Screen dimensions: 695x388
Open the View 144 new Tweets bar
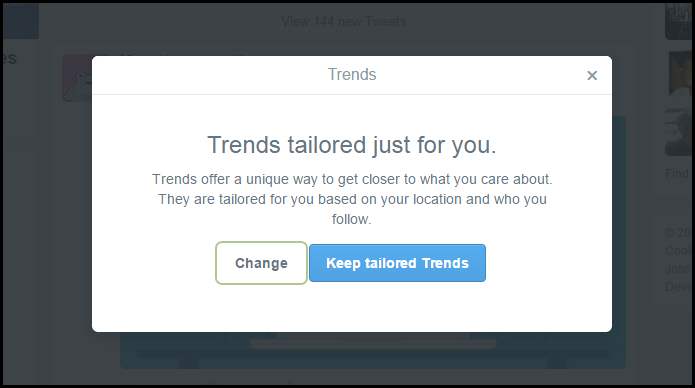(344, 22)
